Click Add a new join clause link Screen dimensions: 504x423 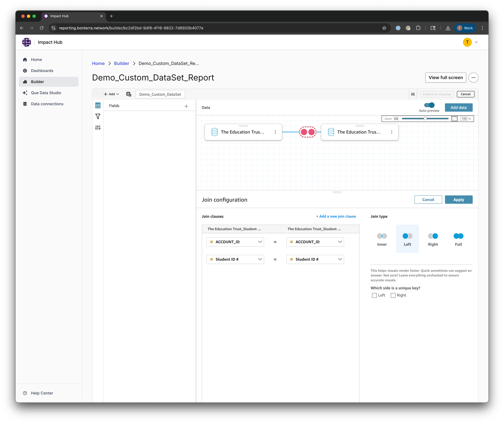[x=336, y=216]
